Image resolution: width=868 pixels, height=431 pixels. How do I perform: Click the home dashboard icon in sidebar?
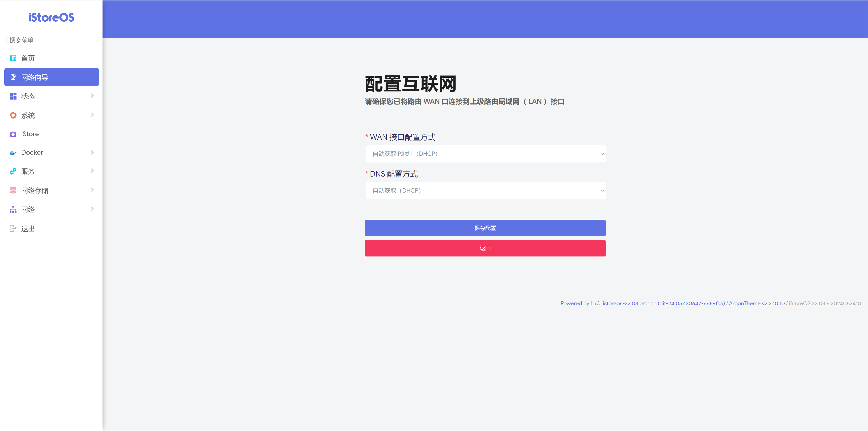click(x=13, y=58)
